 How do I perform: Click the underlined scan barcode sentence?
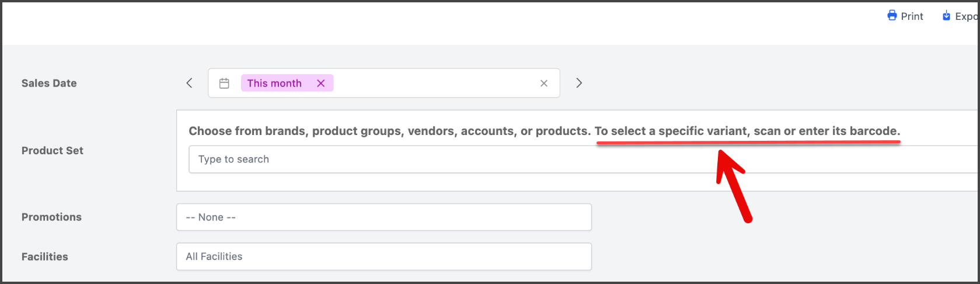coord(748,131)
